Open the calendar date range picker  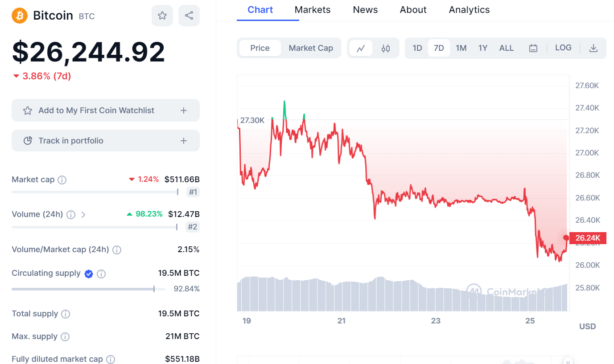click(533, 48)
